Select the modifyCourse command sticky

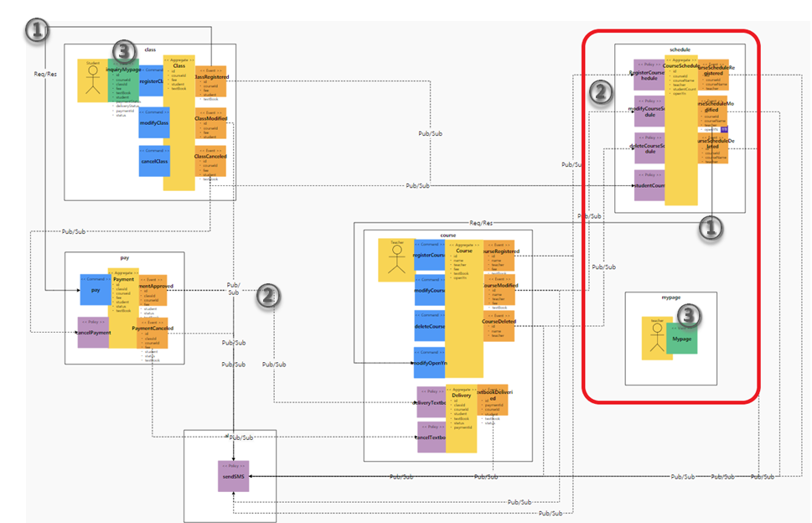click(x=430, y=291)
